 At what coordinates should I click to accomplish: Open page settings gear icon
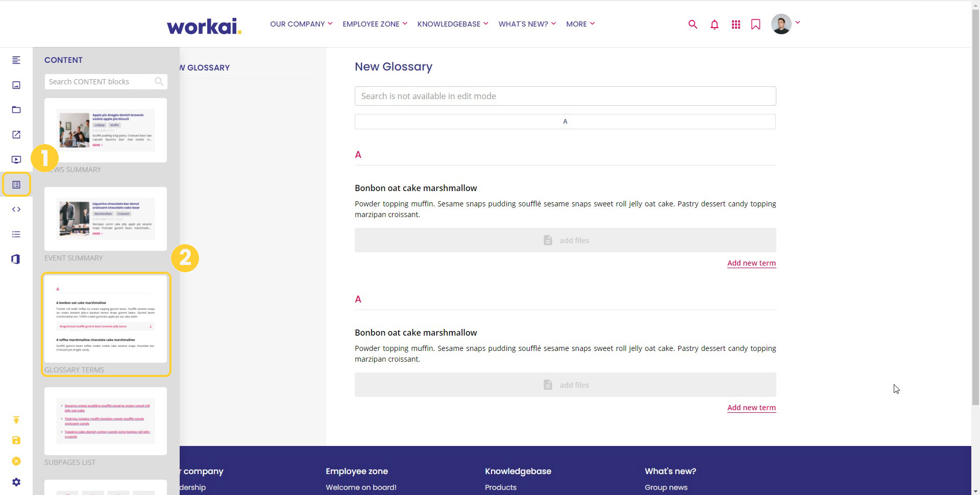click(x=16, y=482)
